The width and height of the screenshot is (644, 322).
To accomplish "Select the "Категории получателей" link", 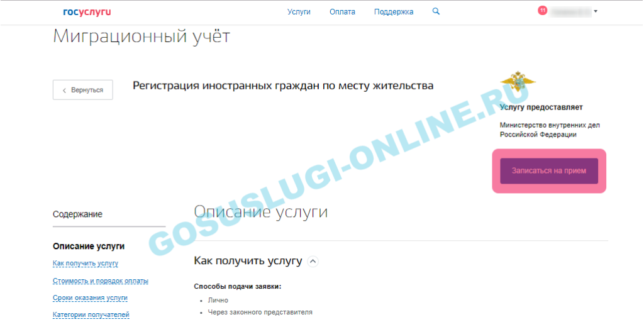I will tap(91, 314).
